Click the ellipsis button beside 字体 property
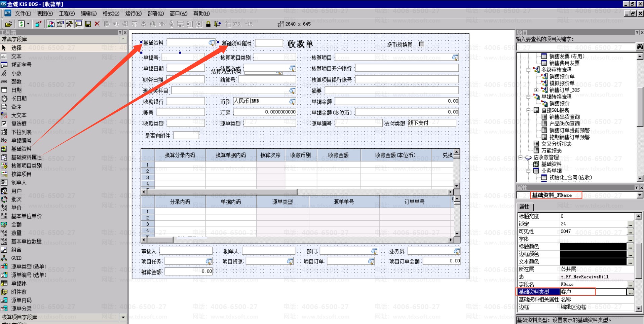This screenshot has width=644, height=324. click(630, 239)
